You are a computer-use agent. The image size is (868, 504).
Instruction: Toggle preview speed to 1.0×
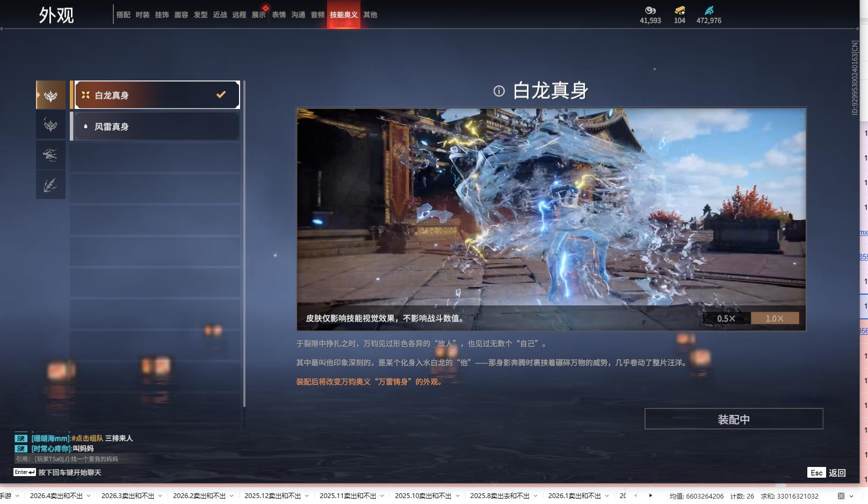[773, 318]
